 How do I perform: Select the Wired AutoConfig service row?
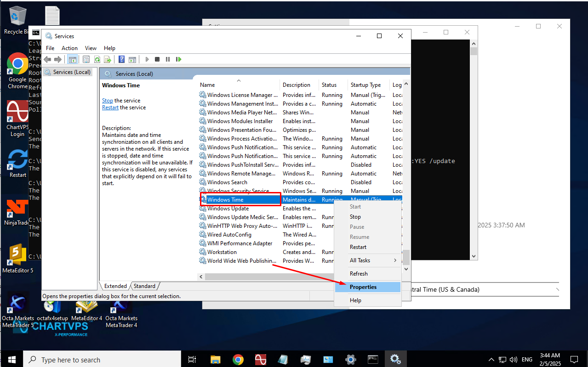pyautogui.click(x=300, y=235)
